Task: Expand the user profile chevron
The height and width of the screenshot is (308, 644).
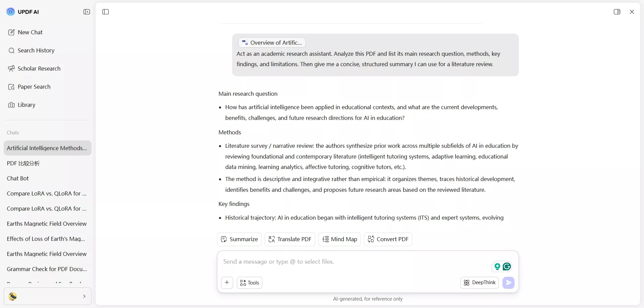Action: click(84, 296)
